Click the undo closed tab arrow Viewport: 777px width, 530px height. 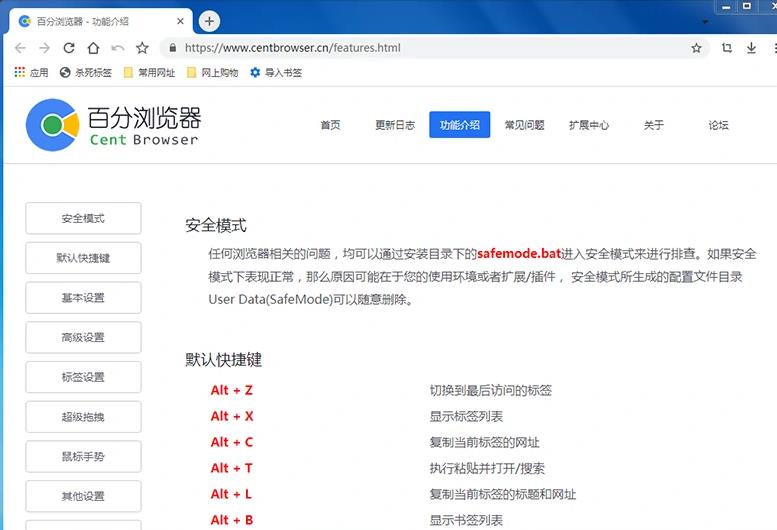coord(117,48)
